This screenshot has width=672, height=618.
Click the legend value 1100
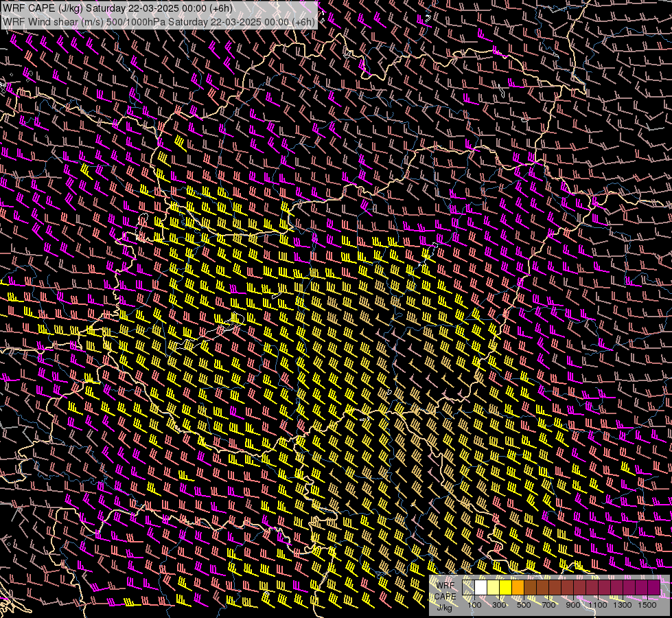(x=597, y=605)
